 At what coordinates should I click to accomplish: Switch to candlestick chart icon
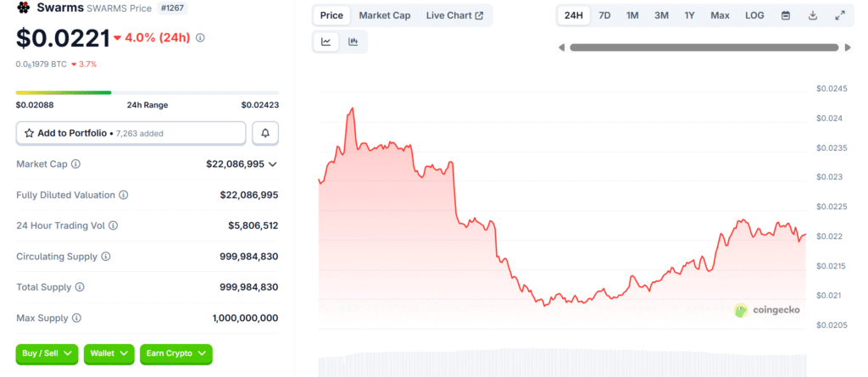(353, 41)
